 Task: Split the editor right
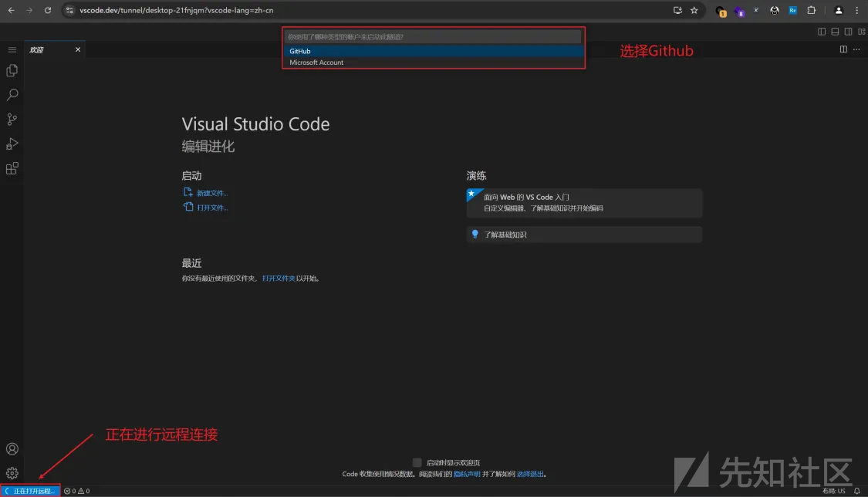pos(843,49)
